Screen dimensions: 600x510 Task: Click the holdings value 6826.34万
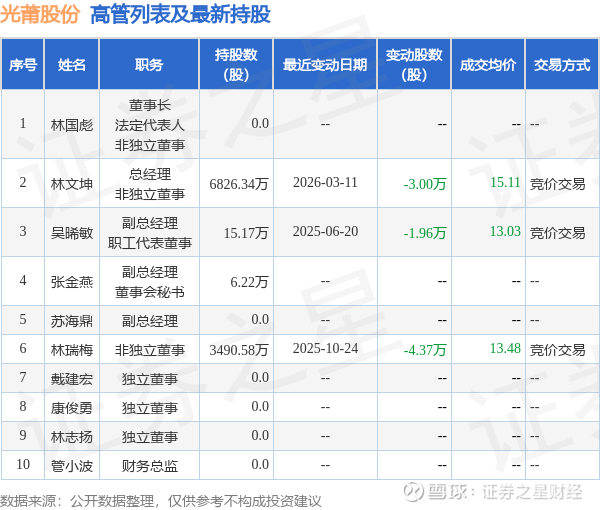tap(239, 184)
